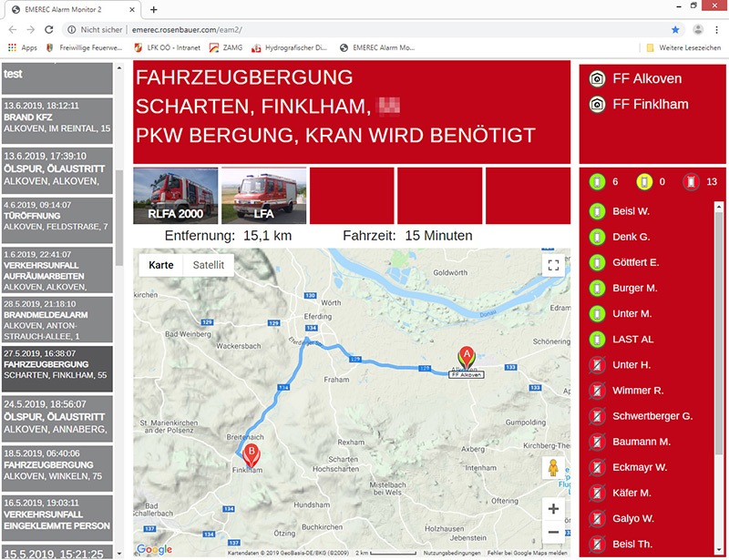Open the ZAMG bookmark

click(226, 47)
